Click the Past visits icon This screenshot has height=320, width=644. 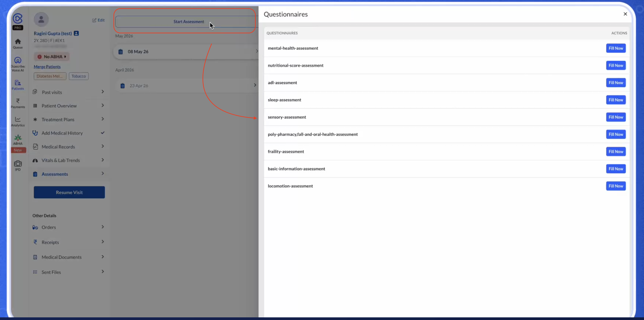pos(35,92)
